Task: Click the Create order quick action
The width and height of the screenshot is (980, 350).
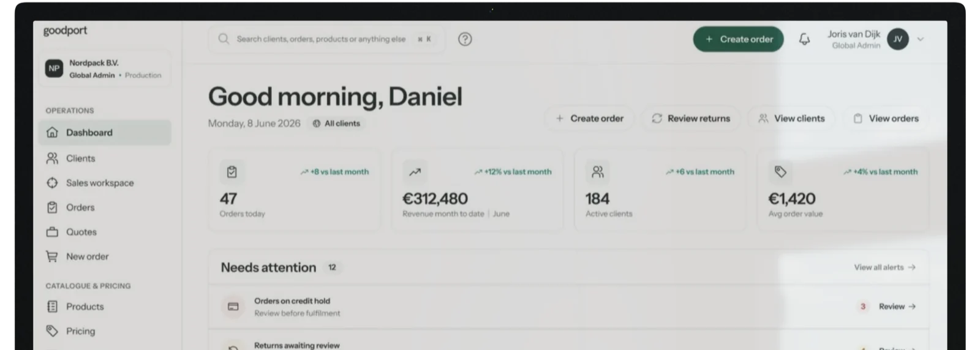Action: tap(589, 119)
